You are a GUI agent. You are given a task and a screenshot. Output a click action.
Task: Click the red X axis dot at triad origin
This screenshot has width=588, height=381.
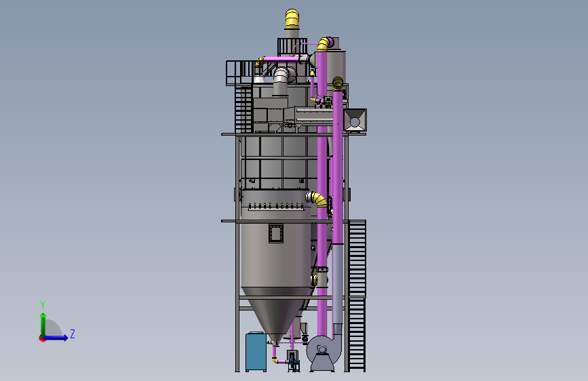point(42,339)
